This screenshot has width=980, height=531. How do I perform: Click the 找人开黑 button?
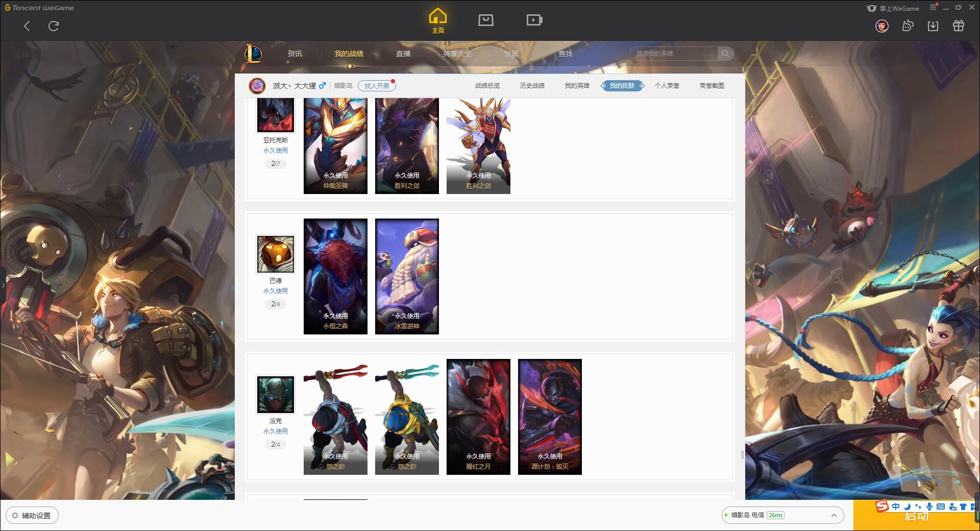point(377,86)
